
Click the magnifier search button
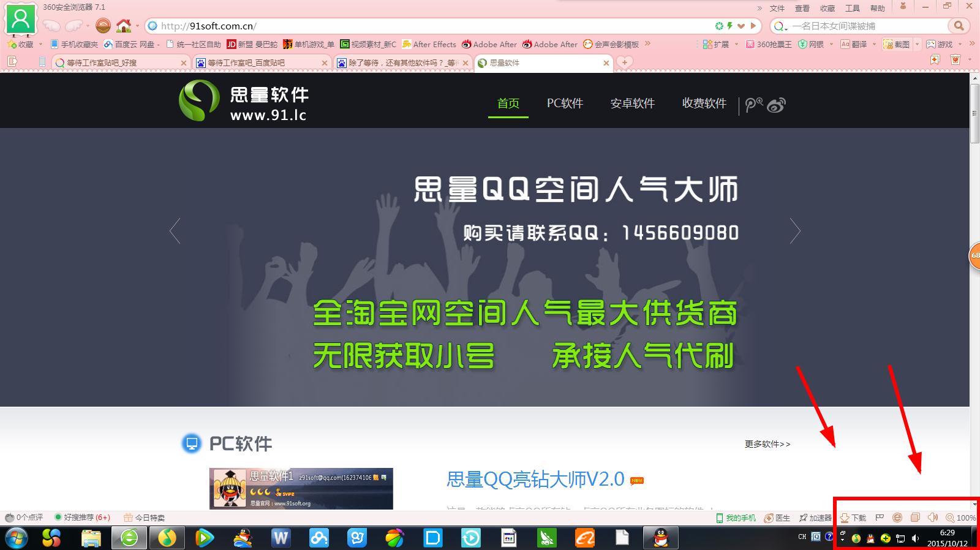pos(959,26)
